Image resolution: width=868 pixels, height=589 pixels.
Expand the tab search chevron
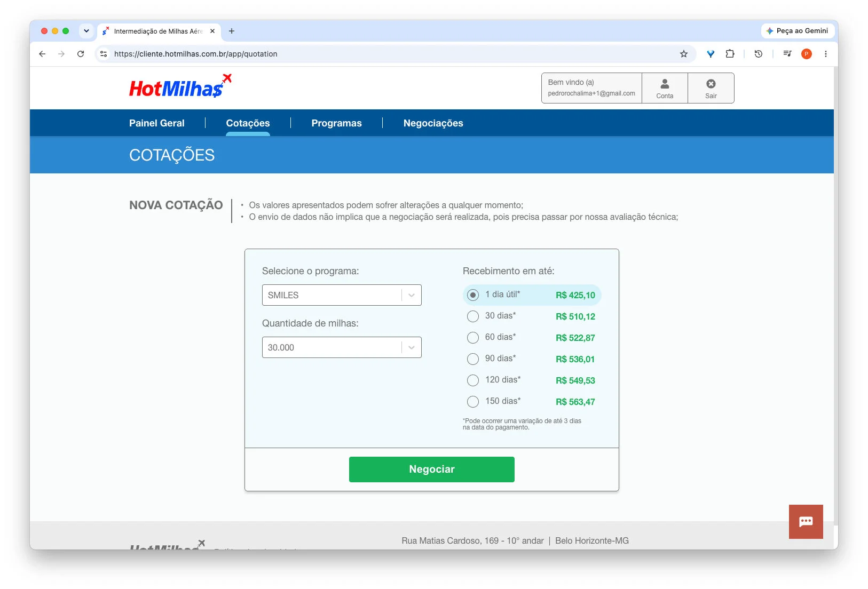pos(86,31)
